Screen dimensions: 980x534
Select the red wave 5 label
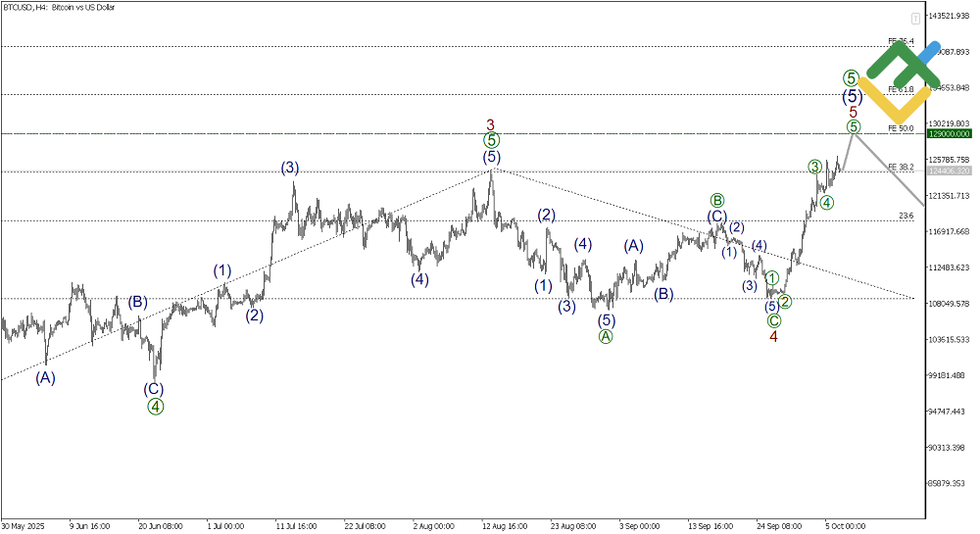coord(854,113)
